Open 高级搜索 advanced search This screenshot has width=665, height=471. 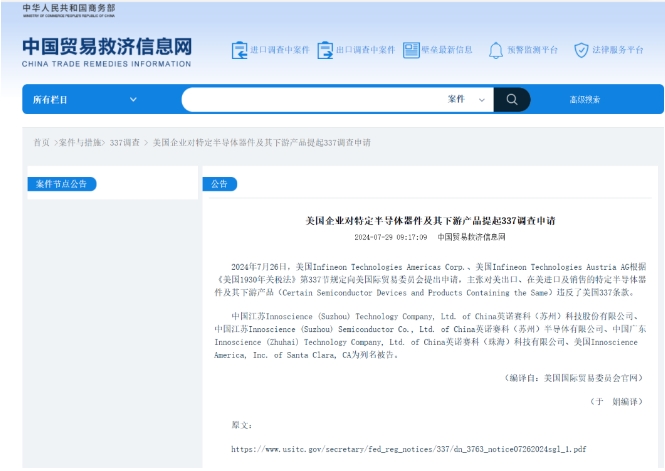585,100
